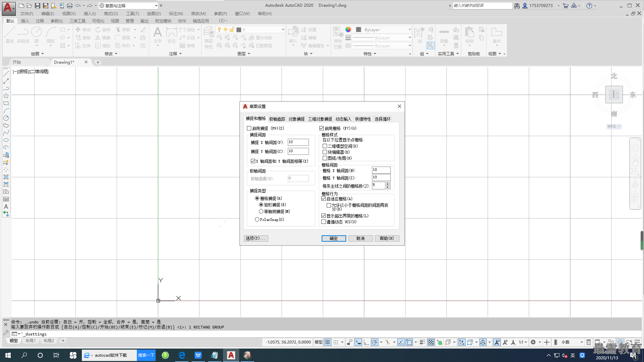Toggle X and Y spacing equal checkbox

point(253,161)
